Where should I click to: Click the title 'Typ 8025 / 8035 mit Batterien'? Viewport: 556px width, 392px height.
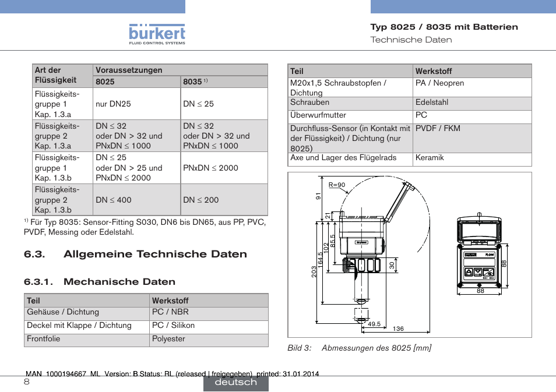(444, 27)
